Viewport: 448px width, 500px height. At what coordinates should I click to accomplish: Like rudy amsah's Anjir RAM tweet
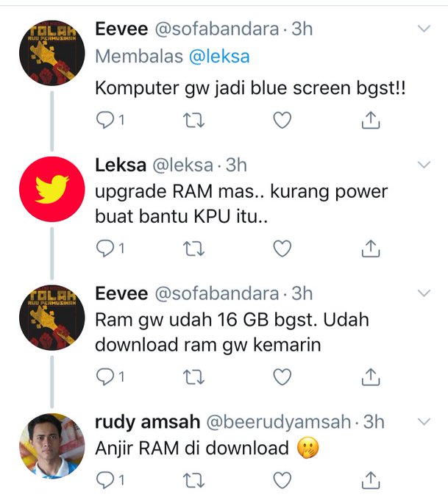[282, 480]
